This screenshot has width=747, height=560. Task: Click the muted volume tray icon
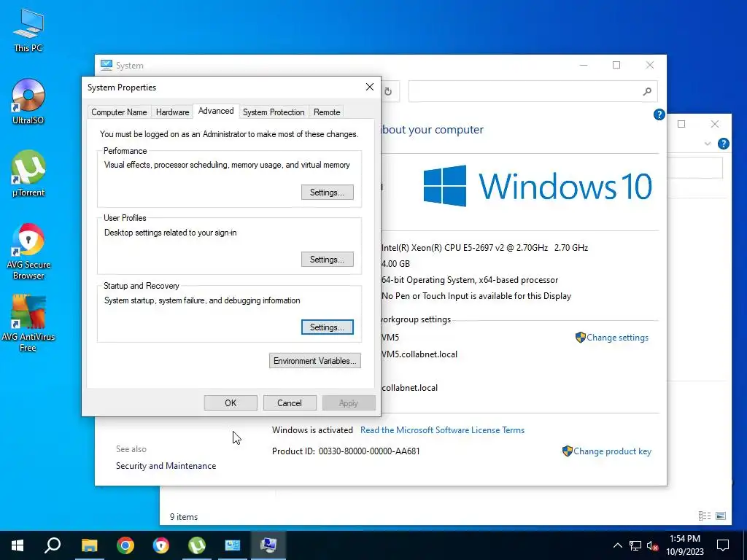click(x=652, y=545)
